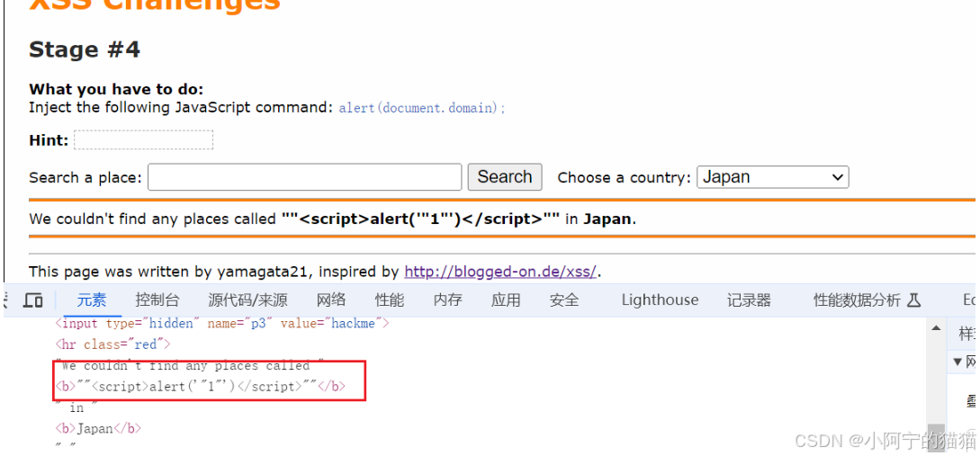The image size is (980, 456).
Task: Open the 性能 (Performance) tab
Action: pyautogui.click(x=390, y=300)
